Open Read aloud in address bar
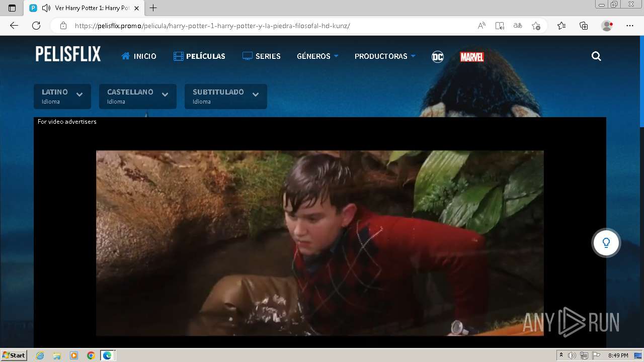Image resolution: width=644 pixels, height=362 pixels. point(481,26)
